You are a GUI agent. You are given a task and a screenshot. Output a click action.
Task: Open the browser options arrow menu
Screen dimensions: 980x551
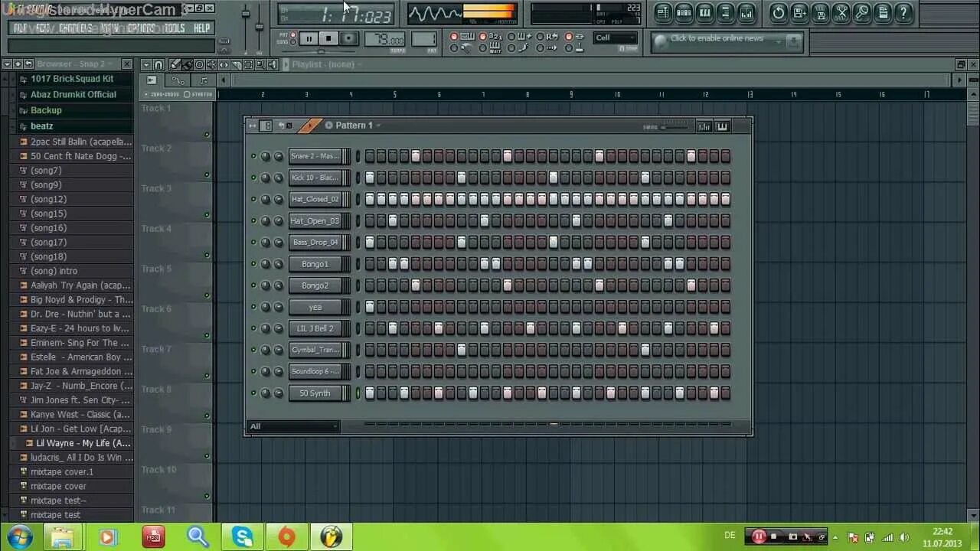(7, 64)
